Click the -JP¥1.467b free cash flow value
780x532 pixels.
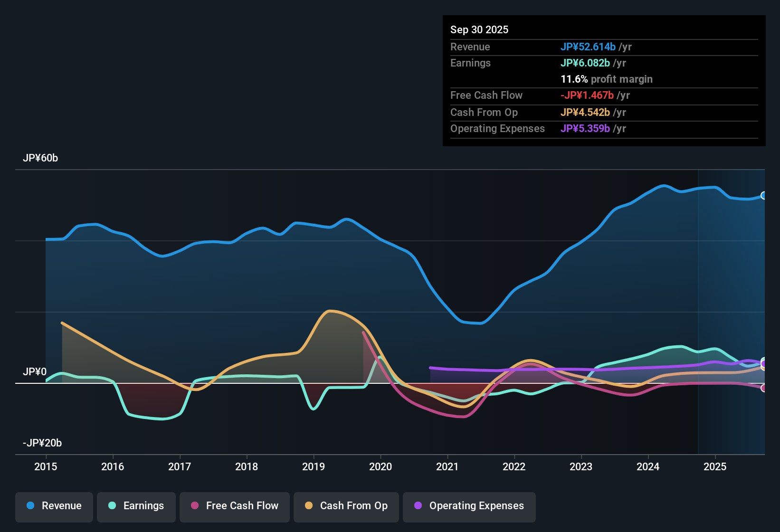point(587,95)
